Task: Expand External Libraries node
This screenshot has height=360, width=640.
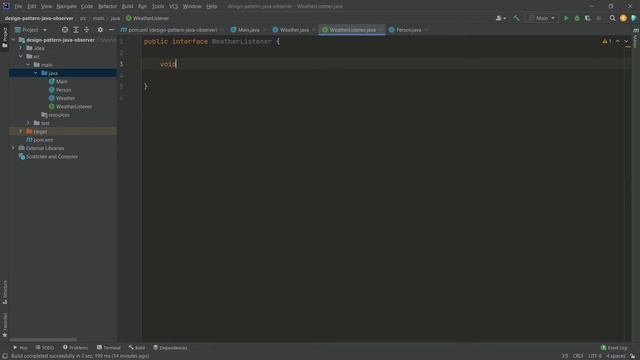Action: coord(13,148)
